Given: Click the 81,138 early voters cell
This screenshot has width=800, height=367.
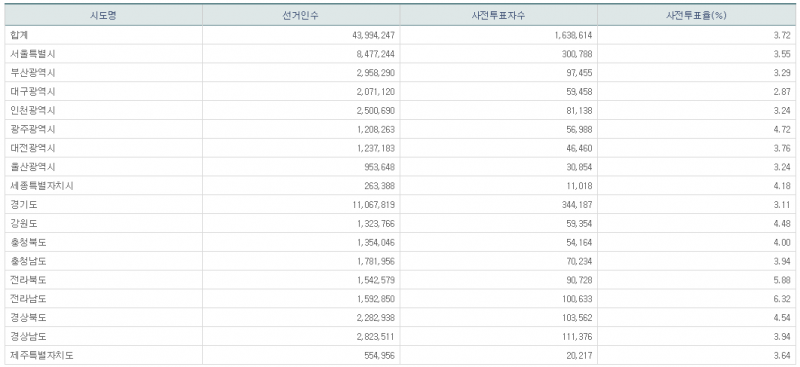Looking at the screenshot, I should tap(580, 111).
